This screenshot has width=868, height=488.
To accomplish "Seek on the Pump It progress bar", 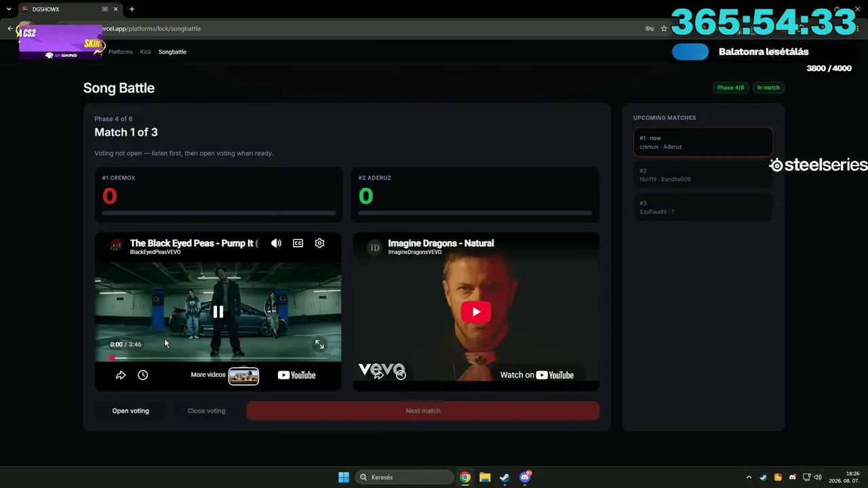I will 218,358.
